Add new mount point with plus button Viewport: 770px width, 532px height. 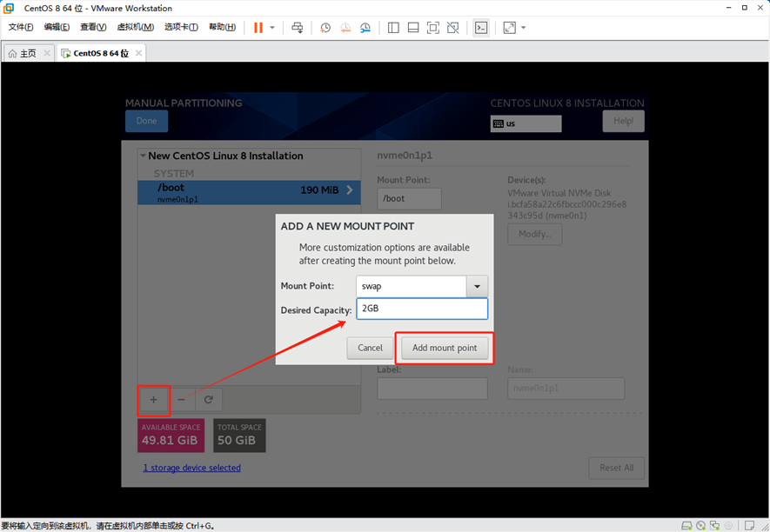tap(154, 400)
